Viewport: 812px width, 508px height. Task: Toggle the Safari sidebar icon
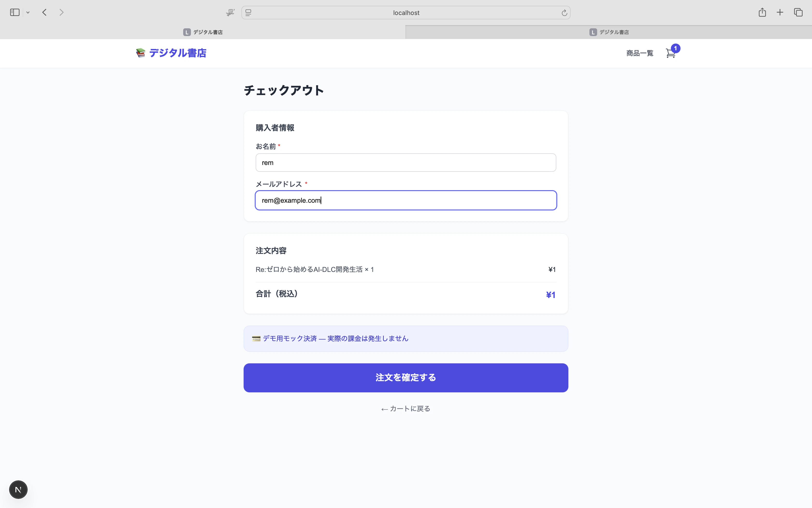click(15, 12)
